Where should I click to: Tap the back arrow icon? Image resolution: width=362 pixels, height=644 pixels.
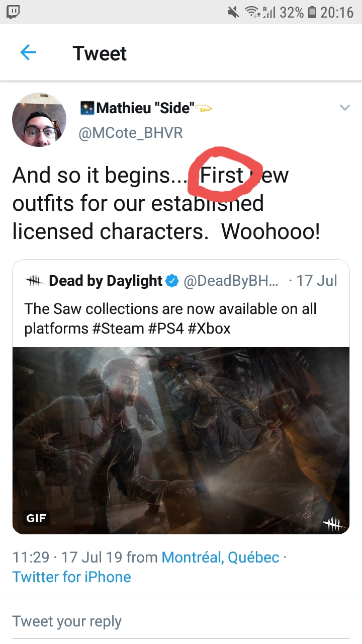[x=28, y=52]
